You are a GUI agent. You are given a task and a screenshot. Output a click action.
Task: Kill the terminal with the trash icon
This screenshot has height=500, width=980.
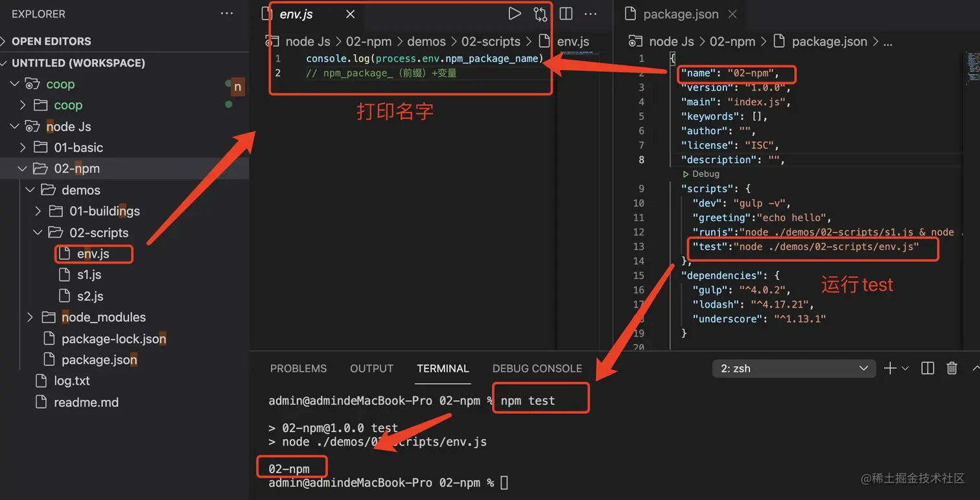click(951, 368)
